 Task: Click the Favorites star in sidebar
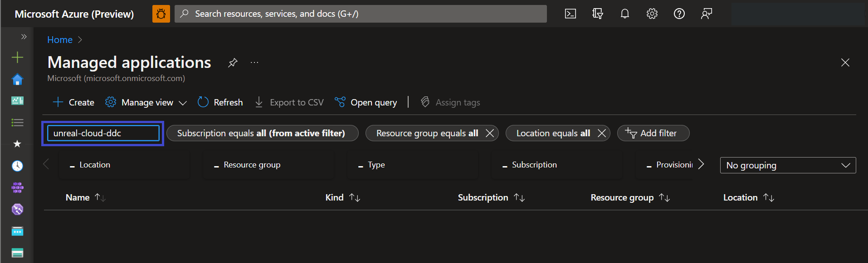pos(17,144)
